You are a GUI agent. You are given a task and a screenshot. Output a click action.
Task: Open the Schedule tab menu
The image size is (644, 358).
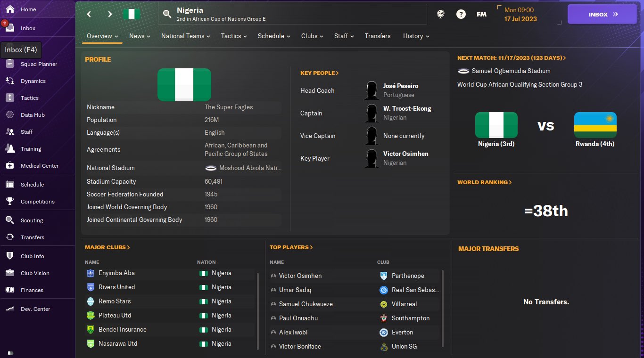point(273,36)
